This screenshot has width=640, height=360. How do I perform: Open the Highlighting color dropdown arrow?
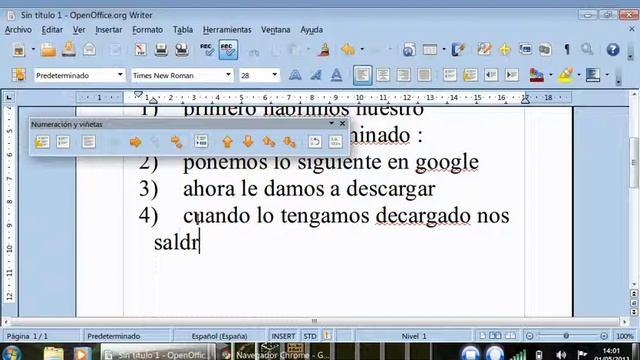[x=579, y=75]
